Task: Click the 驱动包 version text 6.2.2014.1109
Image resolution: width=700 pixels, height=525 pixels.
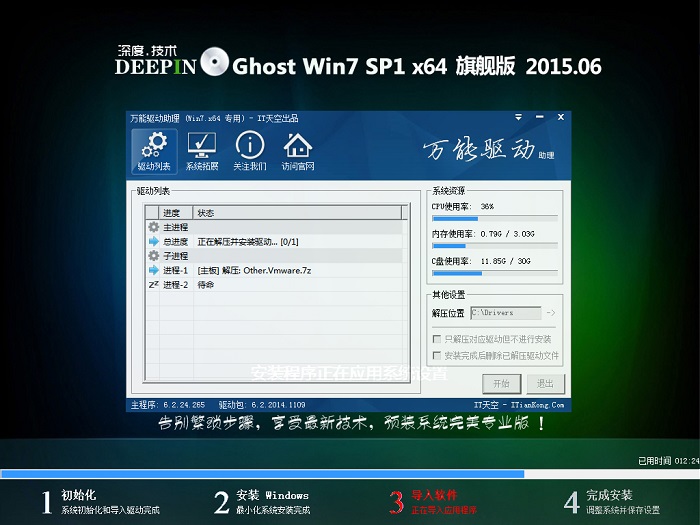Action: 278,405
